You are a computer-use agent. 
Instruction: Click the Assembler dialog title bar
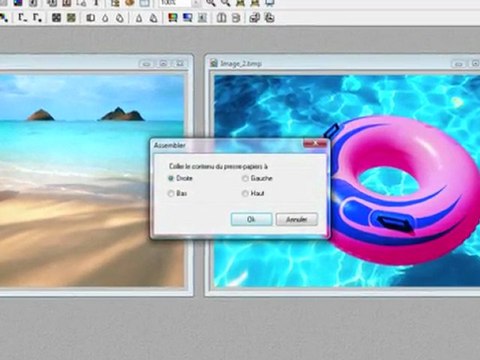click(227, 146)
